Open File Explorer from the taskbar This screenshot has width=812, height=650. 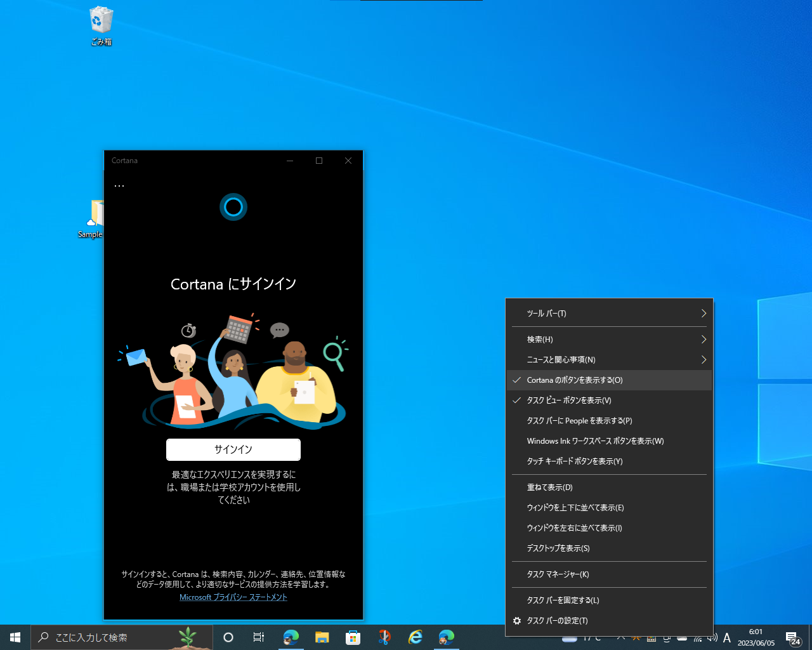click(322, 638)
